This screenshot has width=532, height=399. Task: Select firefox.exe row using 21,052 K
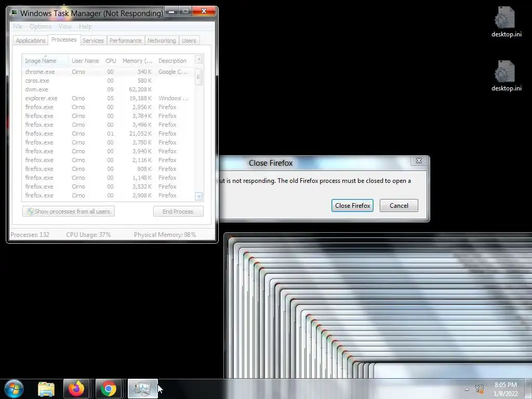pos(108,134)
